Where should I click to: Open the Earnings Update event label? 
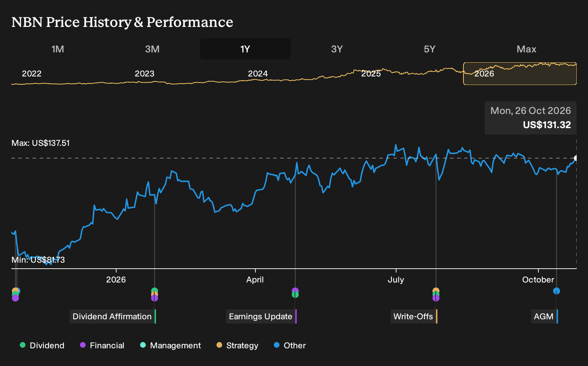[261, 316]
